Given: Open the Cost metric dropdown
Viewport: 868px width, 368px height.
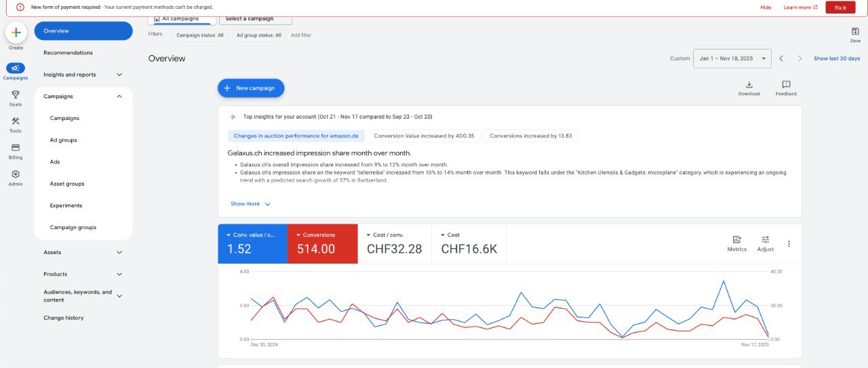Looking at the screenshot, I should click(x=450, y=234).
